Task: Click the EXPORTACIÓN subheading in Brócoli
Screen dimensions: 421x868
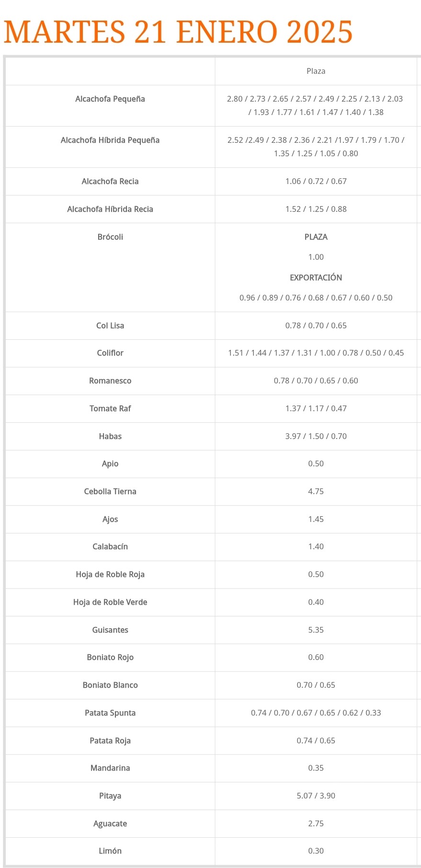Action: pos(316,278)
